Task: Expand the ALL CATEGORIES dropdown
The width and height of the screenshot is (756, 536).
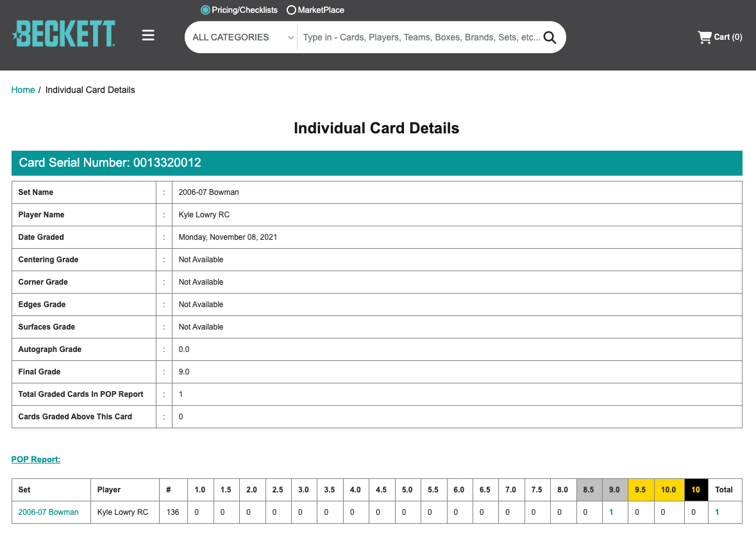Action: click(242, 37)
